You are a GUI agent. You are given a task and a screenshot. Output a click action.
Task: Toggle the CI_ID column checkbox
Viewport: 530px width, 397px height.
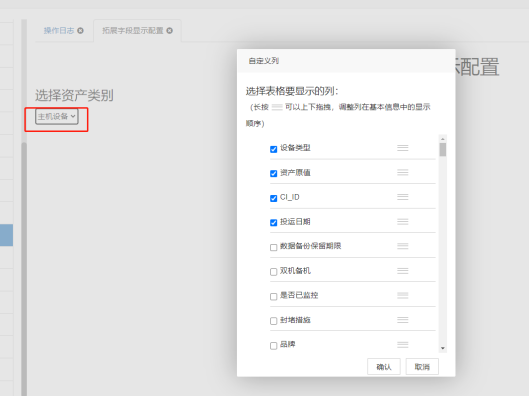point(273,198)
